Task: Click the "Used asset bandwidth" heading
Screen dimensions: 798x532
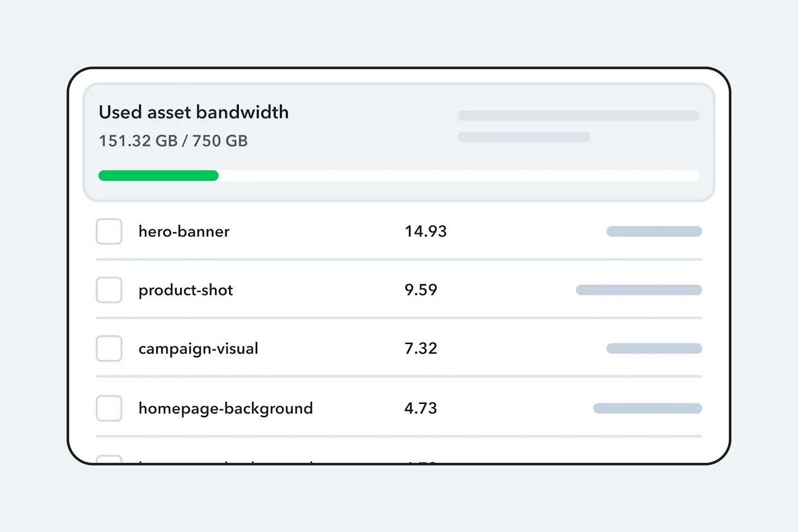Action: [193, 112]
